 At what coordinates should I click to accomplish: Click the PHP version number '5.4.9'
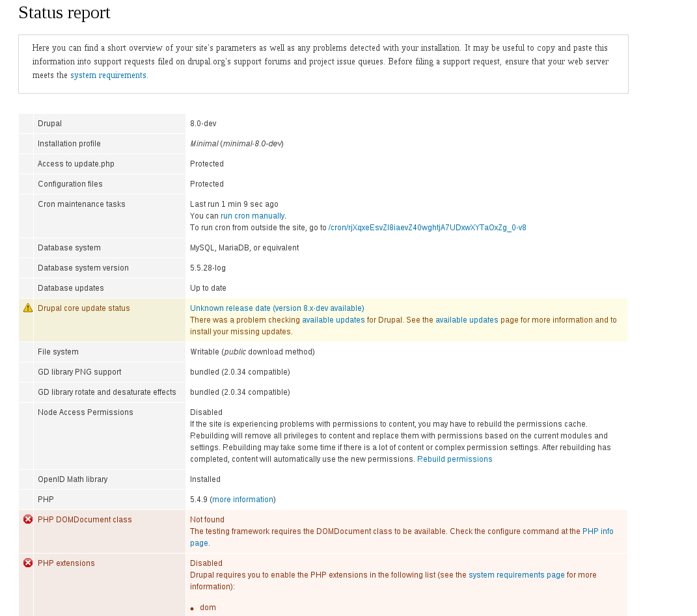(x=198, y=499)
